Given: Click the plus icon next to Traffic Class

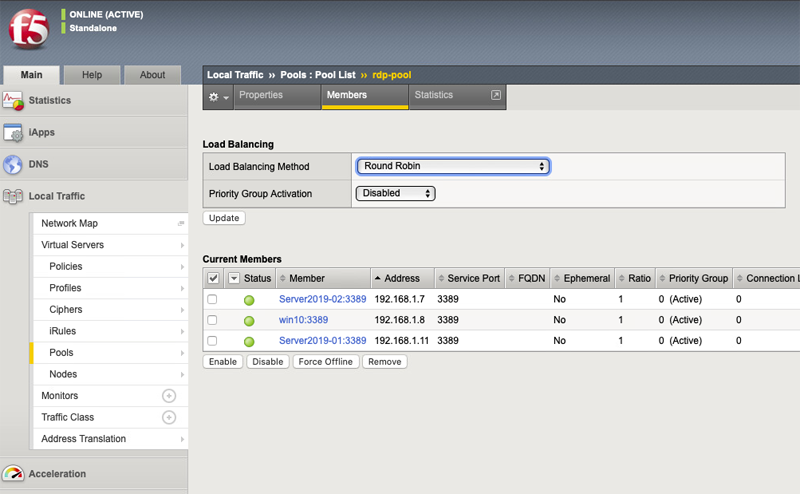Looking at the screenshot, I should pyautogui.click(x=169, y=417).
